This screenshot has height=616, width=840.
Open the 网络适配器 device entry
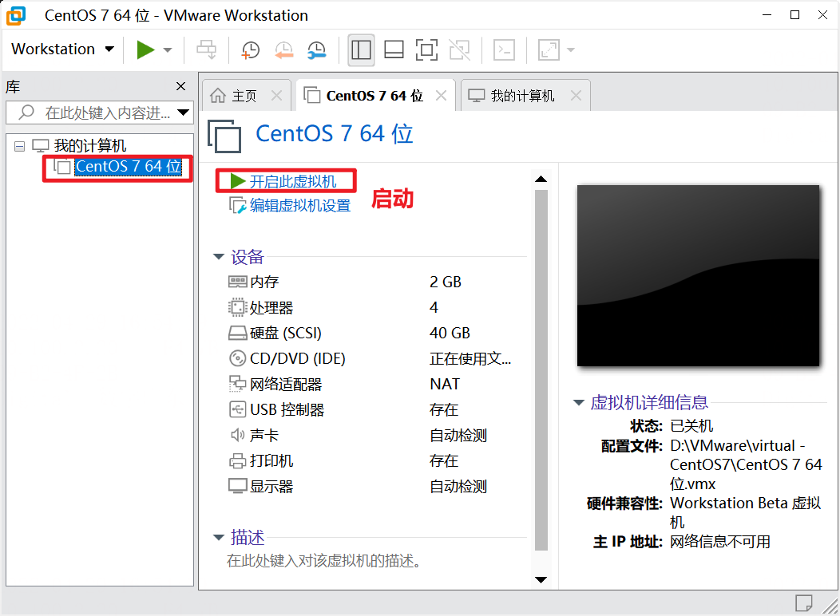click(x=286, y=385)
